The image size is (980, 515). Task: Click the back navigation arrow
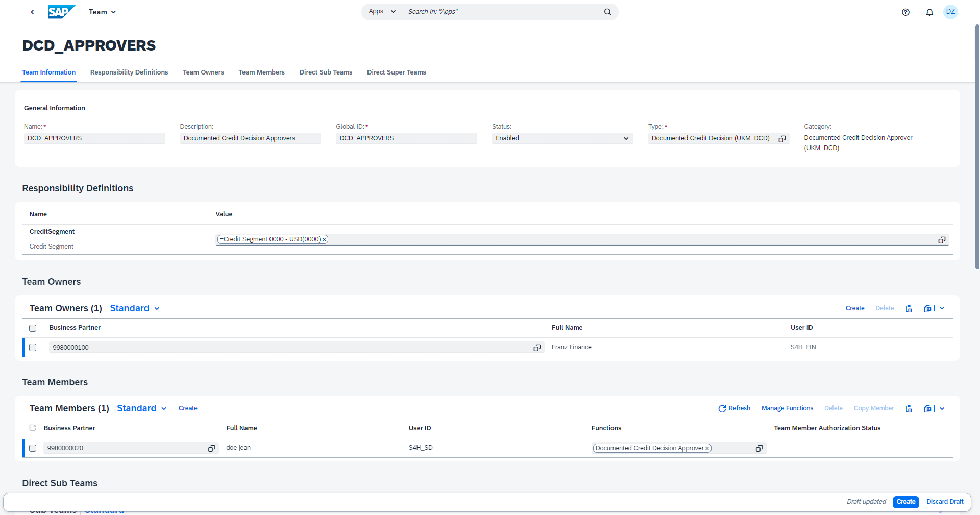pos(32,12)
